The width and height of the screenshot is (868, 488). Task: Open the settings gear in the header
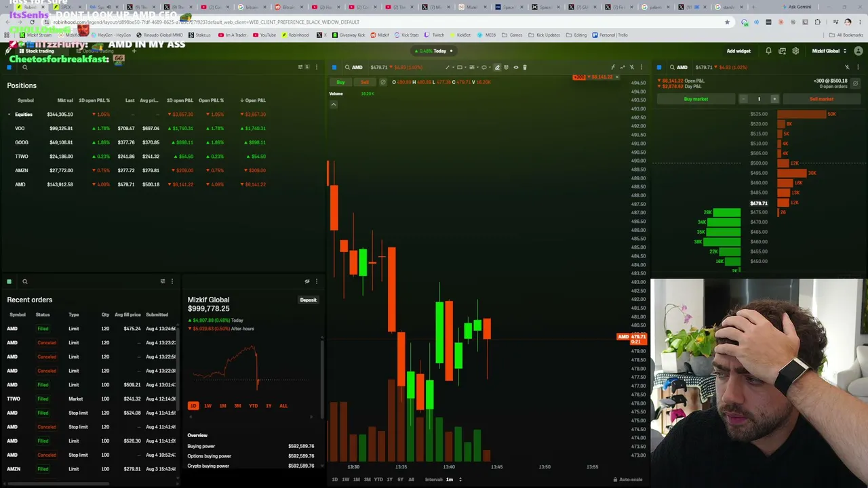point(795,51)
